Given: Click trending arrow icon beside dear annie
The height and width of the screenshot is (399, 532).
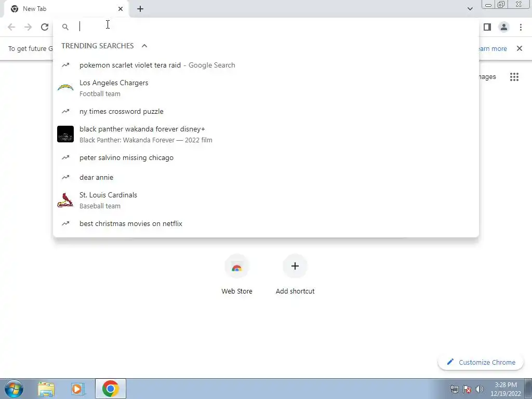Looking at the screenshot, I should (x=65, y=177).
